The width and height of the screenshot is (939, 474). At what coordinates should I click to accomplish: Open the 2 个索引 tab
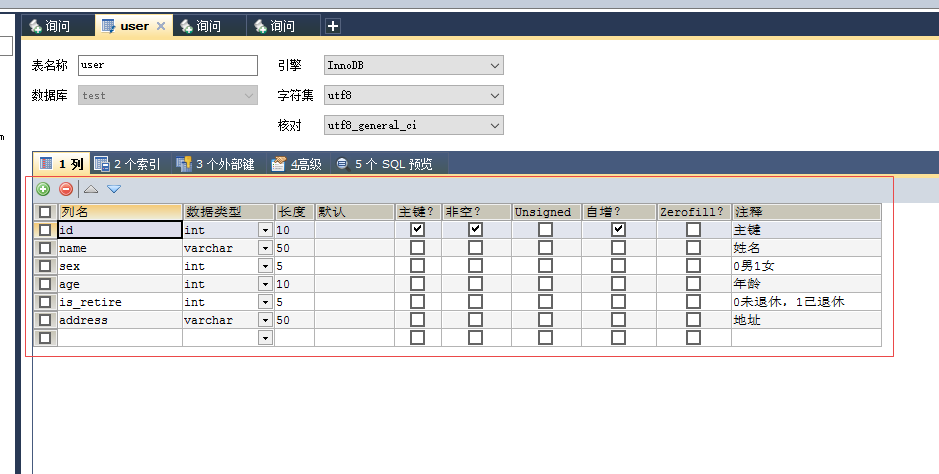[x=128, y=164]
